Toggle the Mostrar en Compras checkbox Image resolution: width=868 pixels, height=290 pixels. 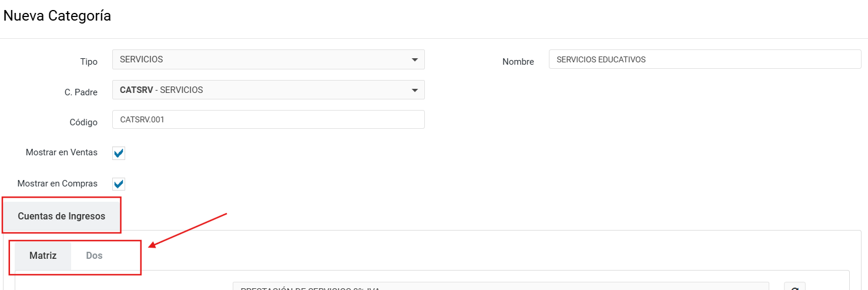click(119, 184)
